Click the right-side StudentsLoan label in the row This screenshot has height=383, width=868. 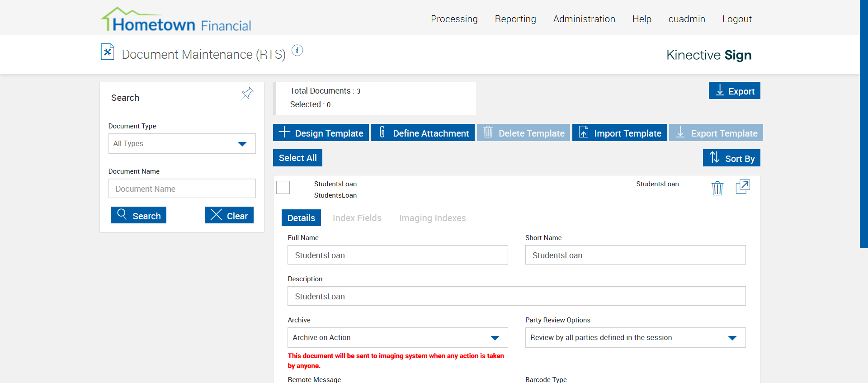657,184
